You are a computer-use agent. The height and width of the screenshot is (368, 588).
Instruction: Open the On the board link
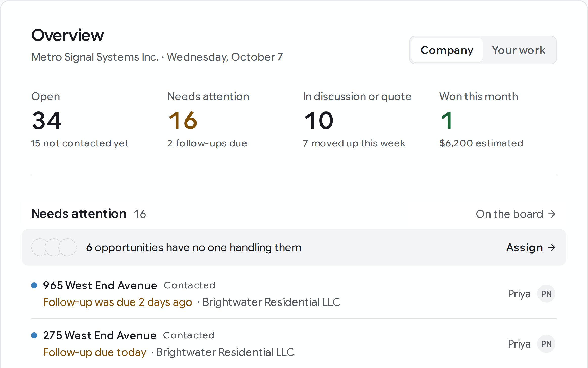[516, 214]
